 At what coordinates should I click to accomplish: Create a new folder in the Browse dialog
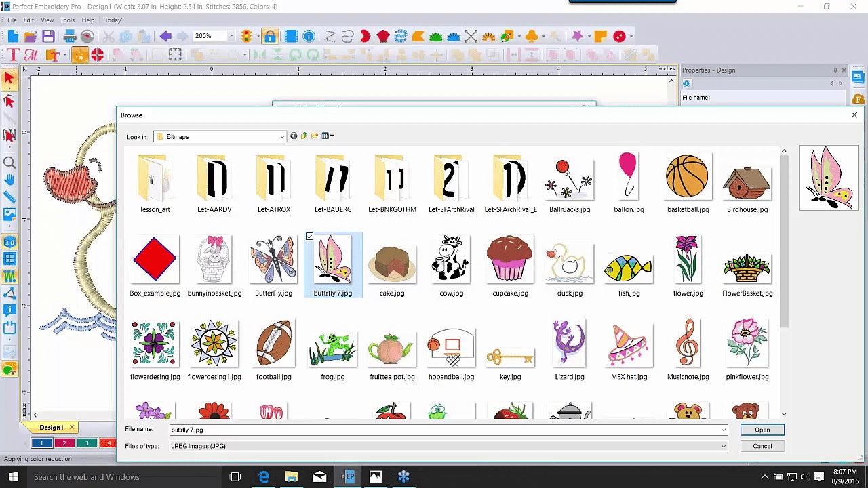click(314, 136)
